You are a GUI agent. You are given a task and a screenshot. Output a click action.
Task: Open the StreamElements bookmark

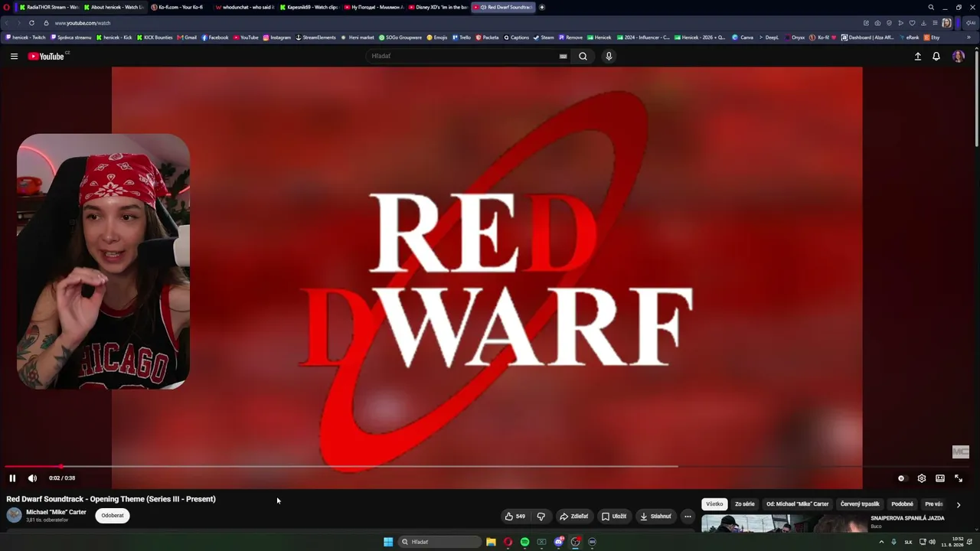[x=316, y=37]
